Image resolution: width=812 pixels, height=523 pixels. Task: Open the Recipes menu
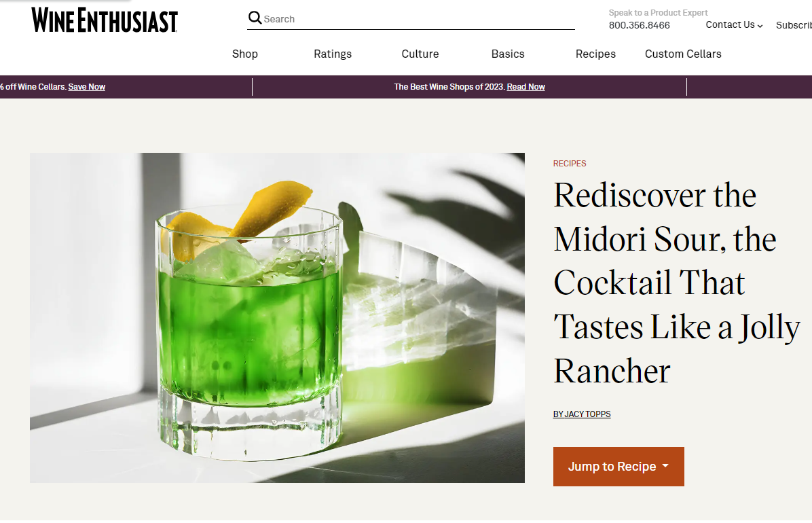click(x=595, y=54)
